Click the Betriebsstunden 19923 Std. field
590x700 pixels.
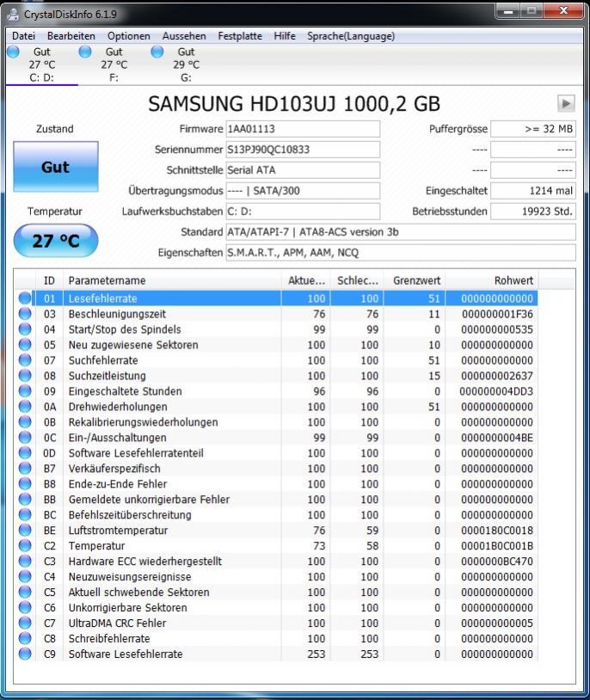click(533, 212)
